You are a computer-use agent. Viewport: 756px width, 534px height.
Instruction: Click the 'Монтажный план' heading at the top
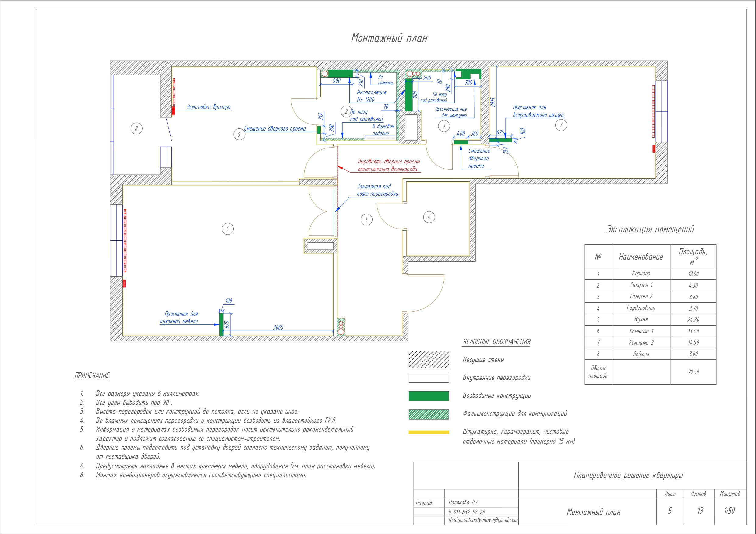(x=389, y=38)
